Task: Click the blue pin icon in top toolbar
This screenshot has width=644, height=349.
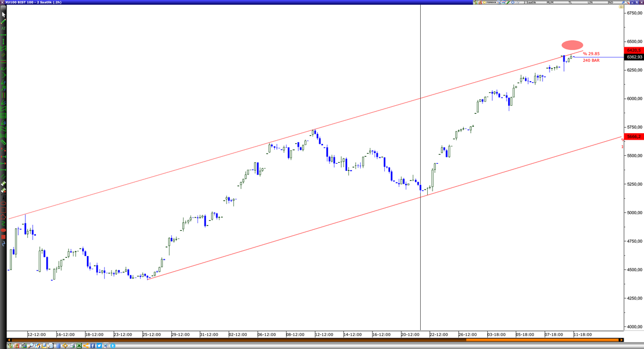Action: pyautogui.click(x=623, y=3)
